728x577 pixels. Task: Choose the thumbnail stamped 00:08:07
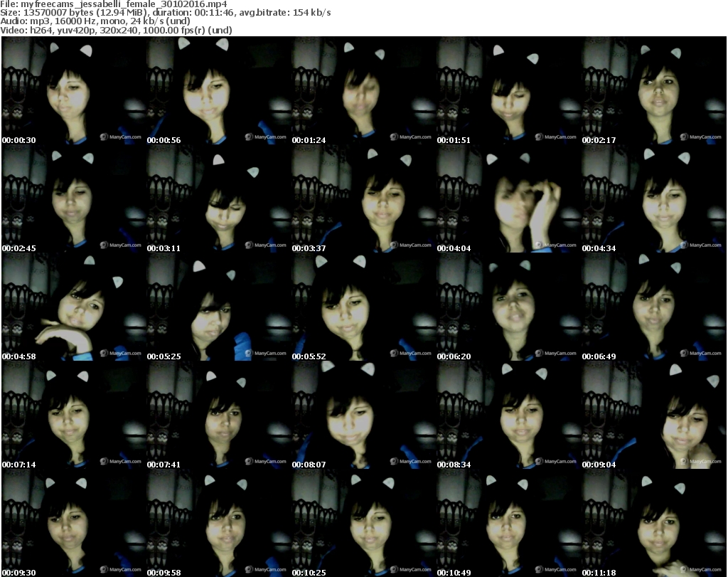[363, 415]
